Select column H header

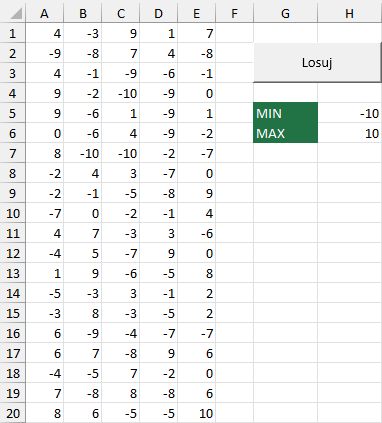pos(350,13)
